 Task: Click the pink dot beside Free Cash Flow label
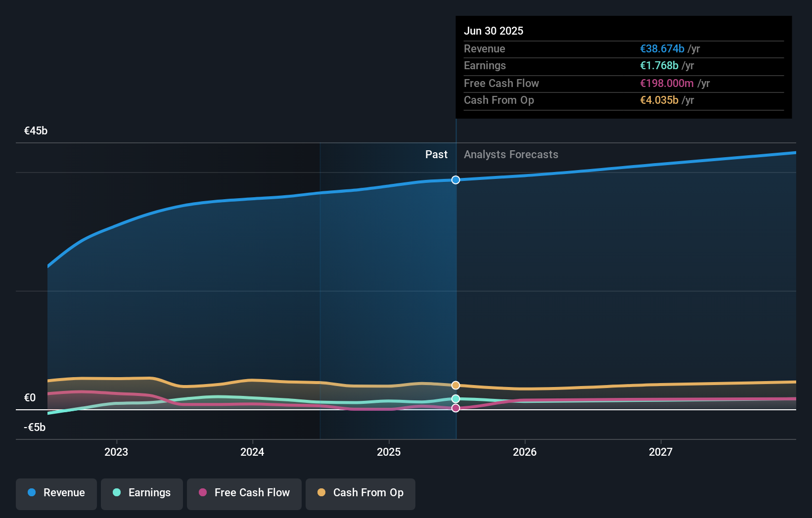click(203, 492)
